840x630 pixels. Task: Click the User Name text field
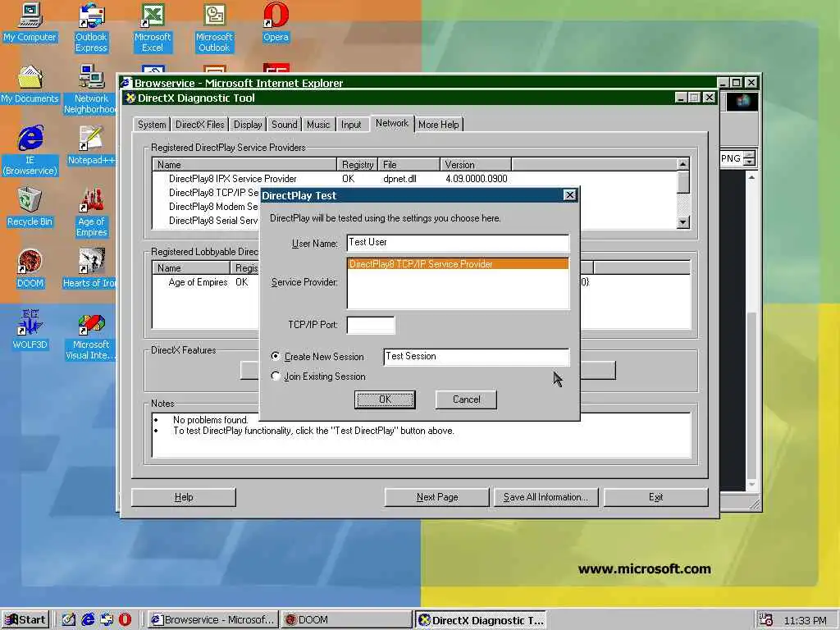tap(458, 243)
